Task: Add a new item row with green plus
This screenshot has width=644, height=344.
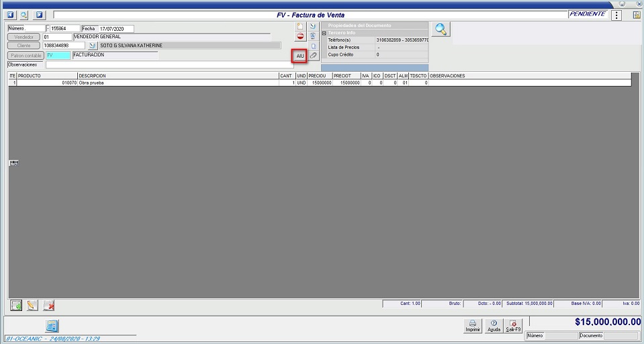Action: [16, 305]
